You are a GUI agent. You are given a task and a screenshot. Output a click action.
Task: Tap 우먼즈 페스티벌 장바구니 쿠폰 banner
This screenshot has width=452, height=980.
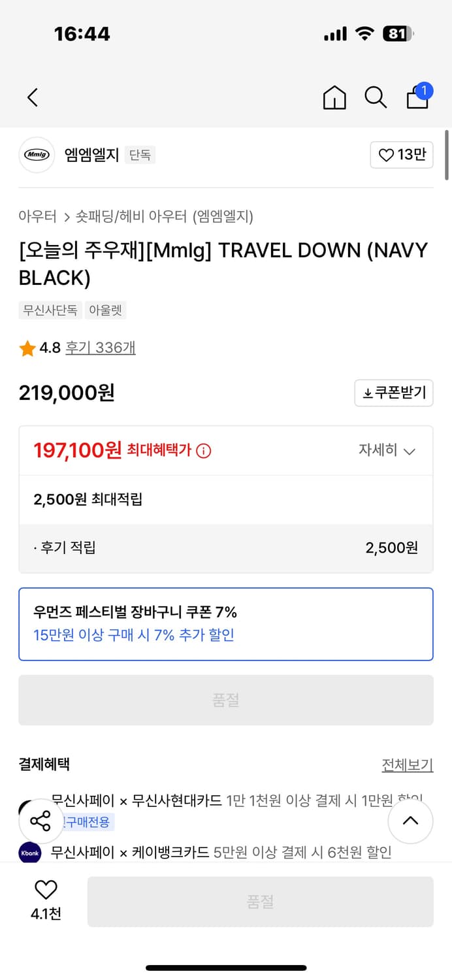coord(225,624)
